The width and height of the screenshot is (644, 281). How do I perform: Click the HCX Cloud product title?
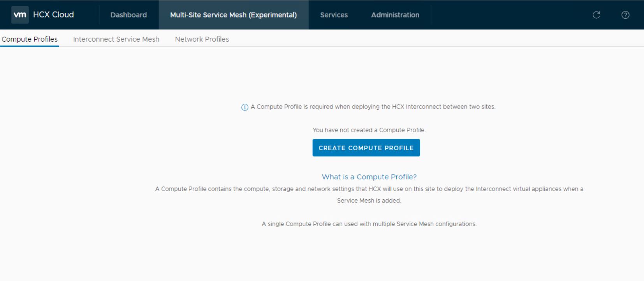coord(53,15)
